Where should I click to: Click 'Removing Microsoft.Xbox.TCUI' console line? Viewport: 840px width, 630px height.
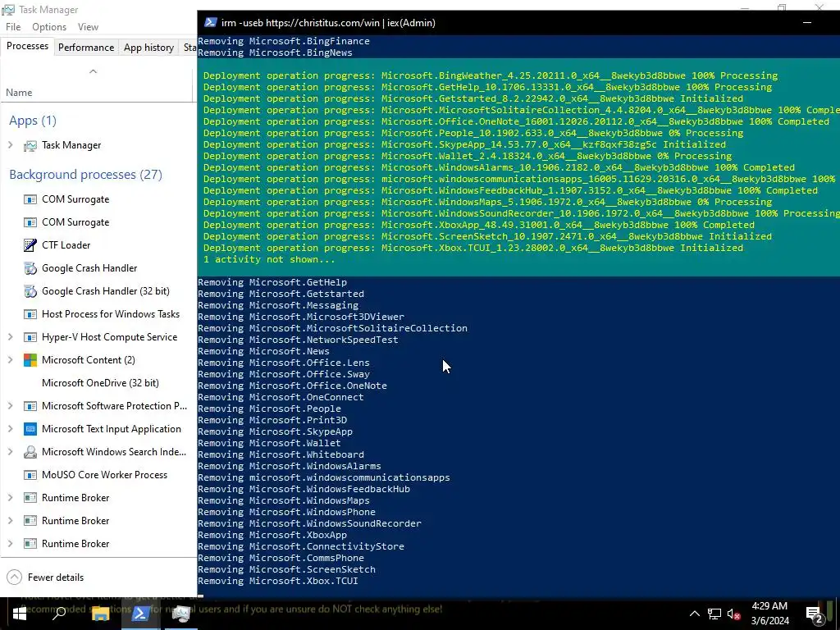(x=278, y=581)
